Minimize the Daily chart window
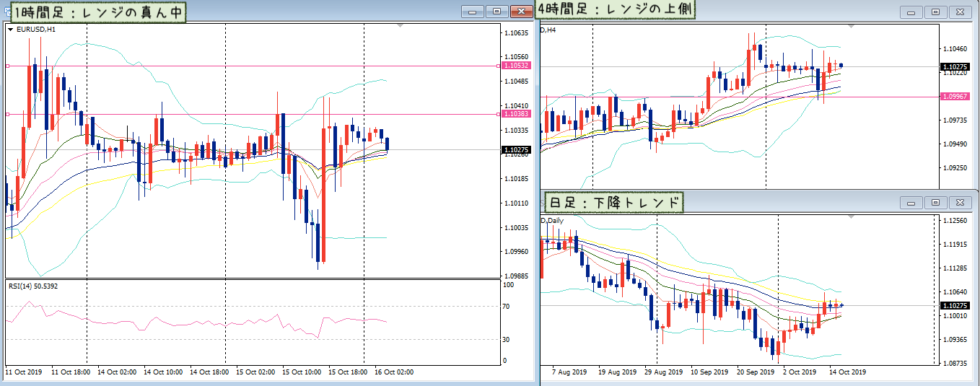This screenshot has height=386, width=980. pyautogui.click(x=912, y=203)
